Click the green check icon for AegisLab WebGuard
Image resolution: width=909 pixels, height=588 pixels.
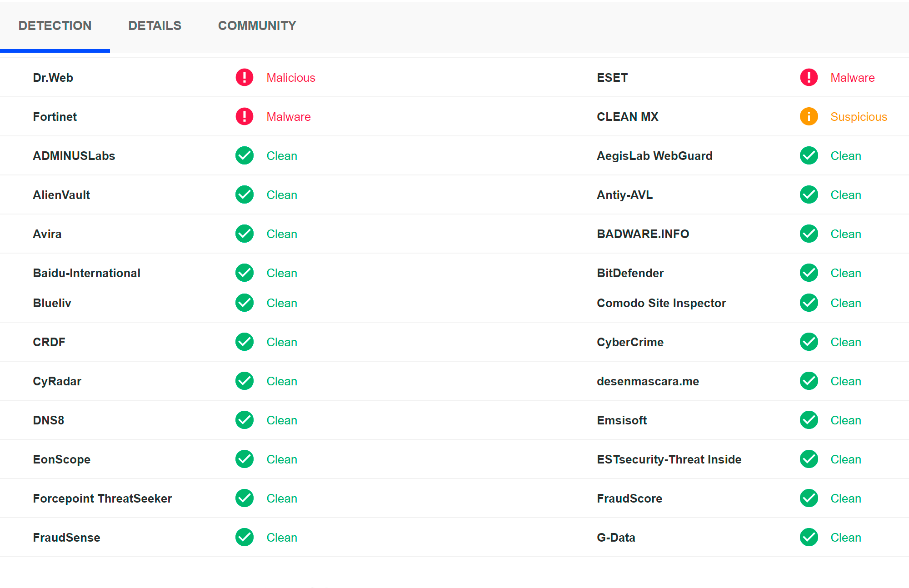(809, 156)
